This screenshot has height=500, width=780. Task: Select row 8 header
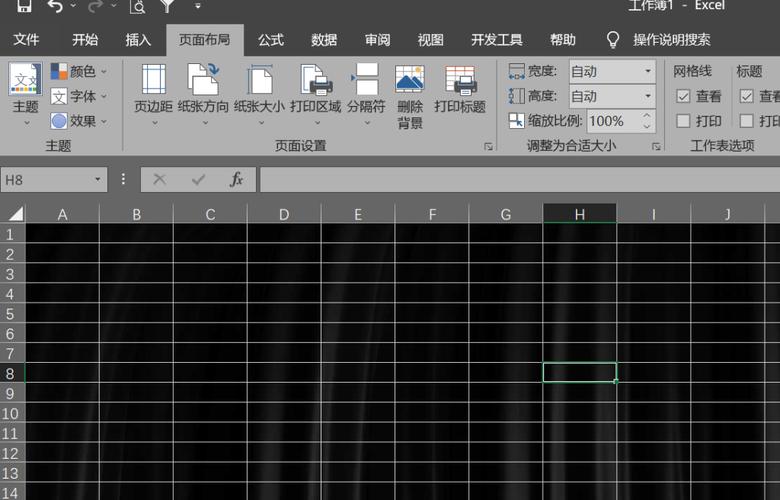coord(12,373)
